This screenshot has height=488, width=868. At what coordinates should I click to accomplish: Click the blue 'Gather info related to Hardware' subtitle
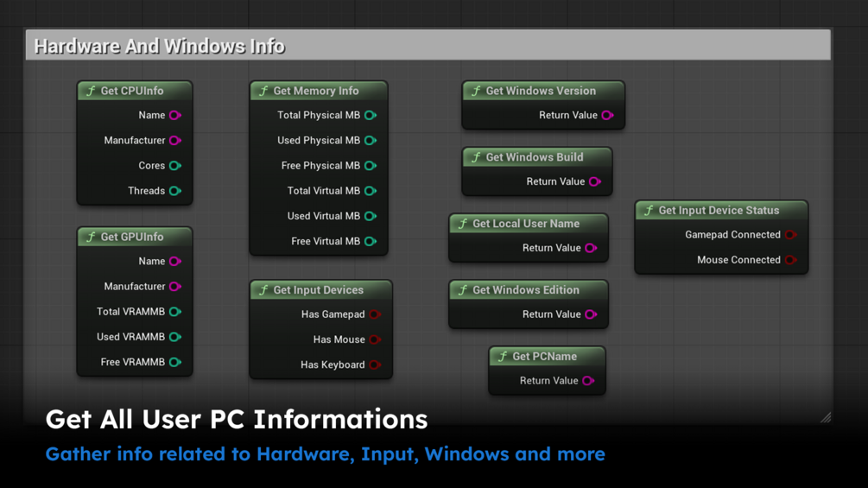325,454
